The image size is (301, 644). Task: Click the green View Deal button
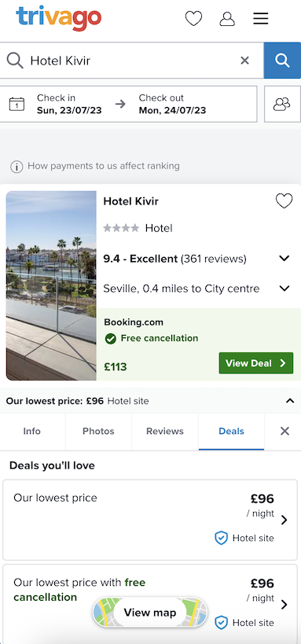click(x=256, y=363)
